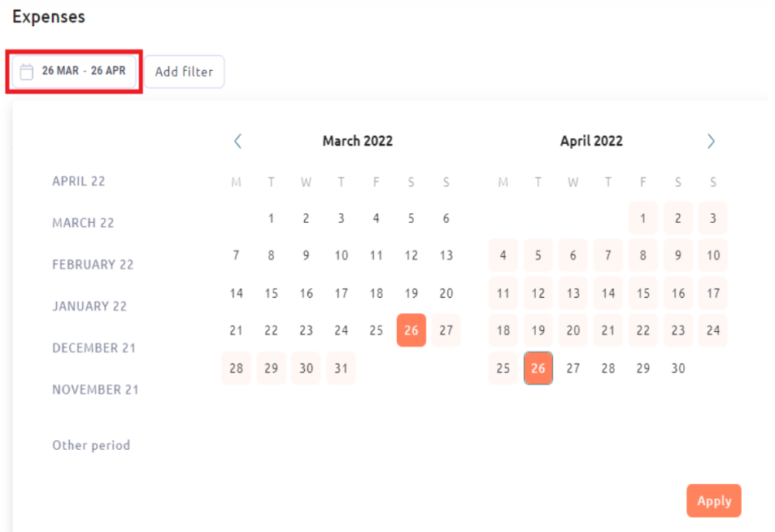Select the MARCH 22 preset period
Viewport: 775px width, 532px height.
pos(83,223)
